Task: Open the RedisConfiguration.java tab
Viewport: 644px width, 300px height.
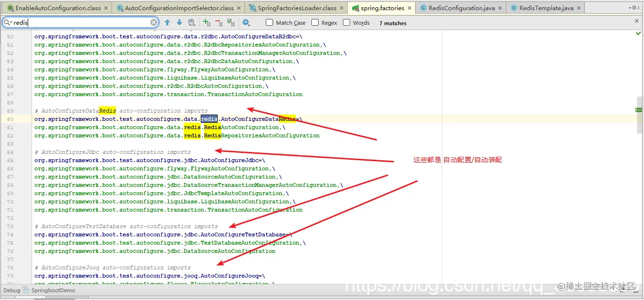Action: click(461, 8)
